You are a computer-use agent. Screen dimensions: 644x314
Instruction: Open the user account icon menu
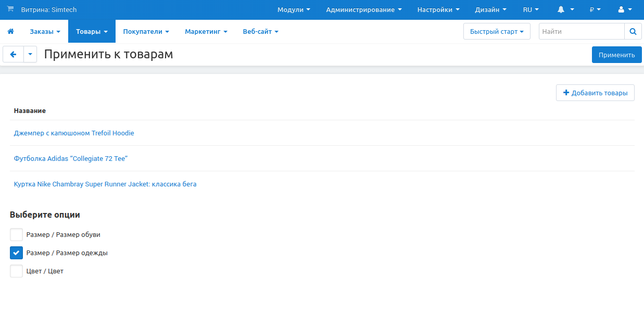624,10
